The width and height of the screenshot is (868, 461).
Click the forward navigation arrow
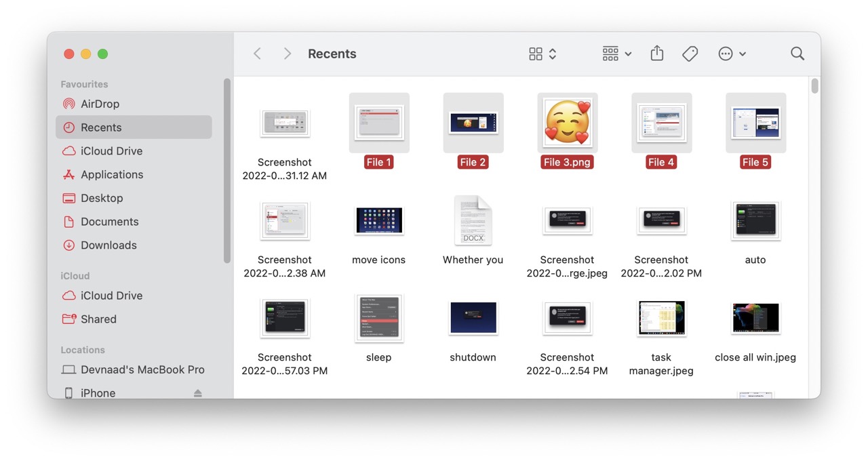coord(287,53)
